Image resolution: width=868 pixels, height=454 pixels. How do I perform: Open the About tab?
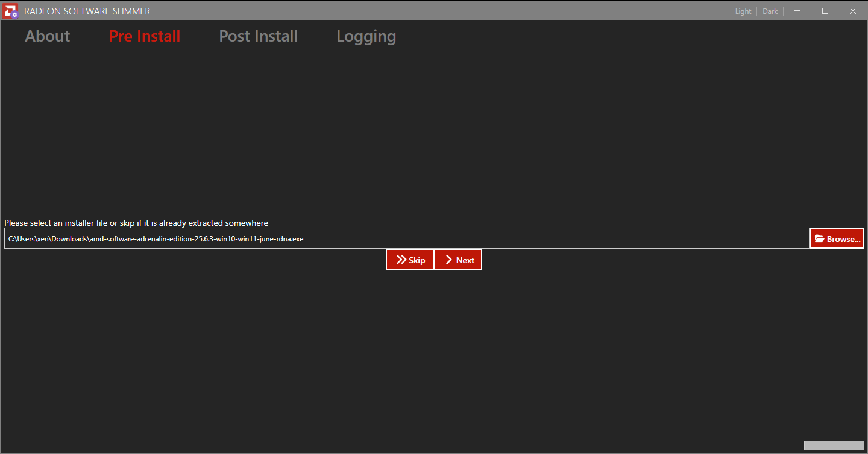pos(48,36)
